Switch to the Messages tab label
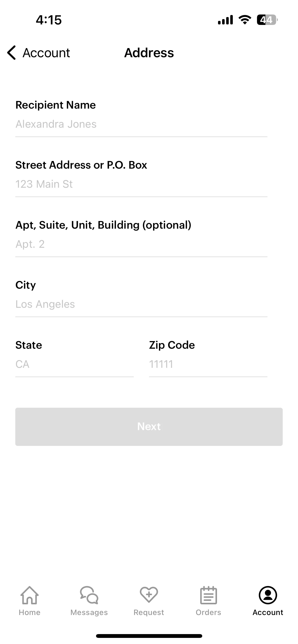Viewport: 298px width, 644px height. pyautogui.click(x=89, y=612)
